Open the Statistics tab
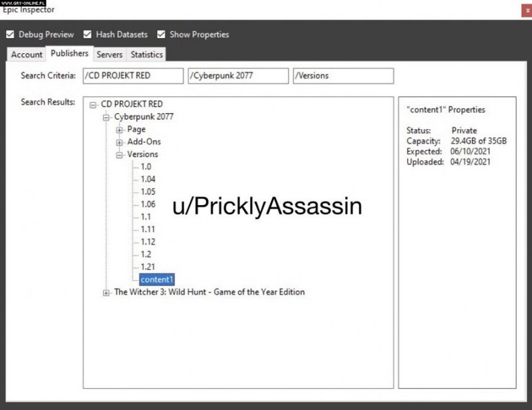Image resolution: width=532 pixels, height=410 pixels. click(146, 55)
